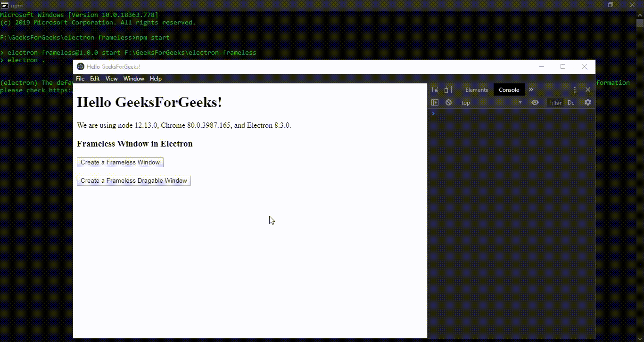Select the Console tab

(509, 90)
